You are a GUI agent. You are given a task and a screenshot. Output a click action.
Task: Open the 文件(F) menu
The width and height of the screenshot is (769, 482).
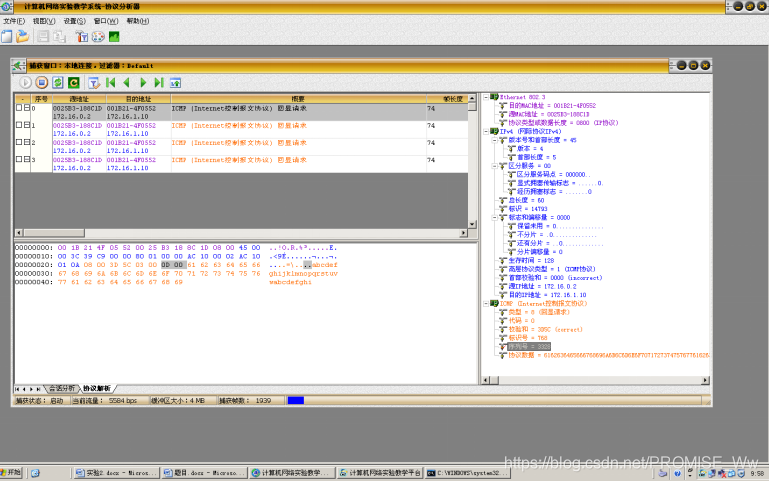(x=14, y=21)
